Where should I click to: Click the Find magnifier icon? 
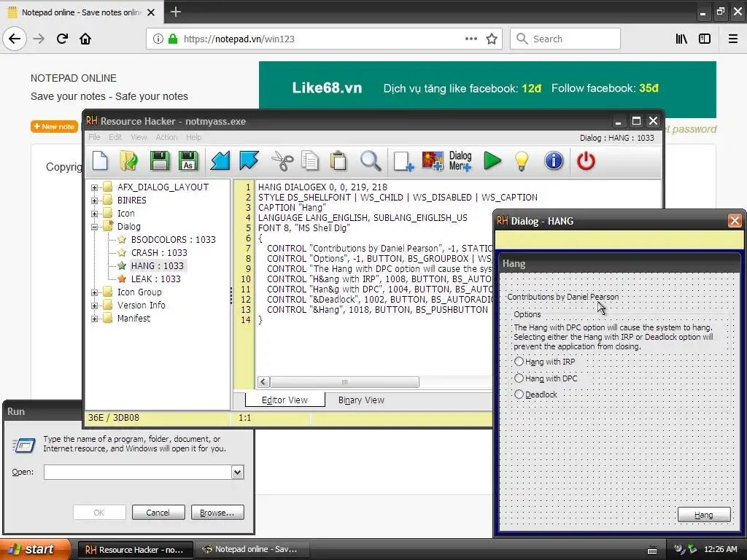(370, 161)
